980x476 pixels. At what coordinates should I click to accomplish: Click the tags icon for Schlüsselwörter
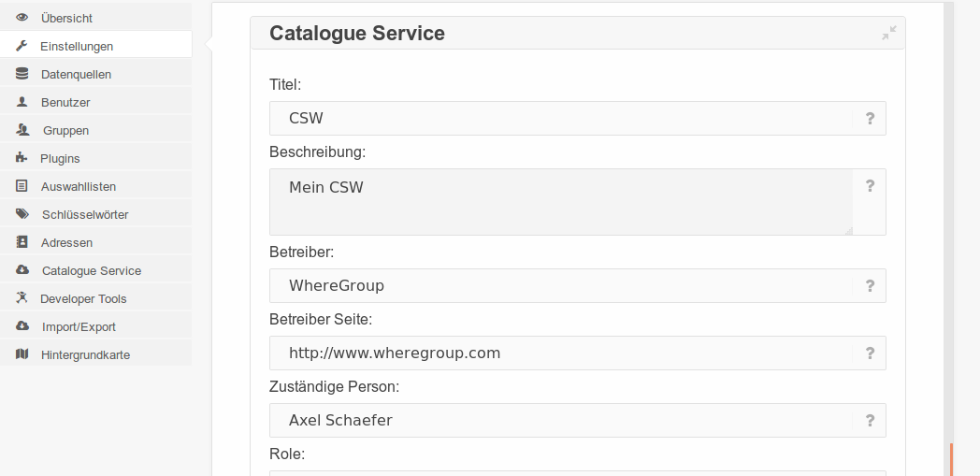coord(22,213)
